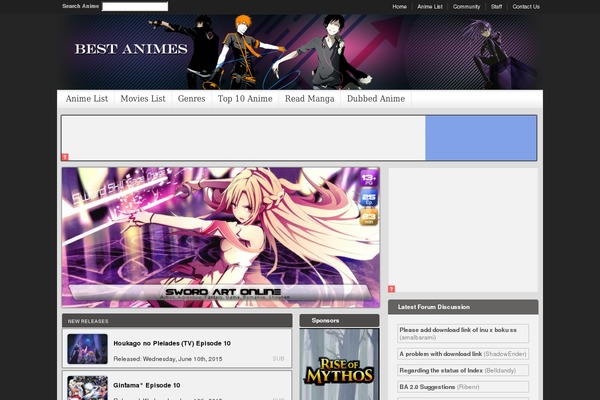The width and height of the screenshot is (600, 400).
Task: Click 'Released: Wednesday, June 10th, 2015' text
Action: [x=168, y=359]
